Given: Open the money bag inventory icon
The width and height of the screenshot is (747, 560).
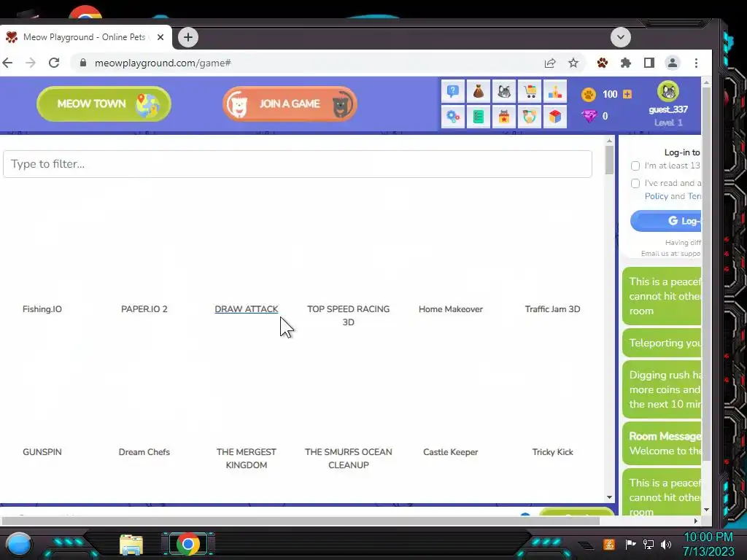Looking at the screenshot, I should tap(479, 91).
